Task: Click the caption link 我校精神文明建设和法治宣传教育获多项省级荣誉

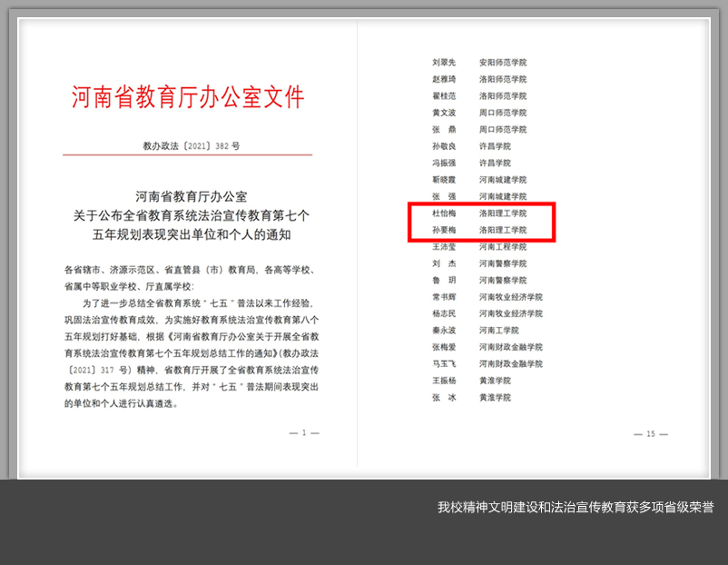Action: (575, 507)
